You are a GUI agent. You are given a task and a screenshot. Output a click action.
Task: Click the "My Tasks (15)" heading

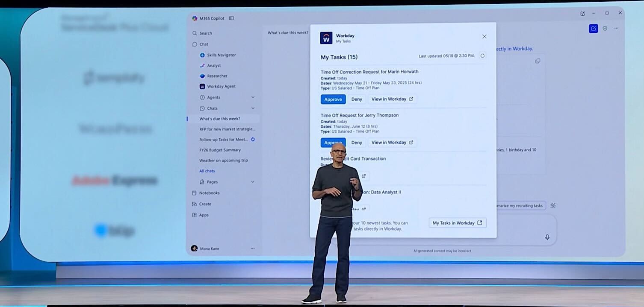pyautogui.click(x=339, y=57)
